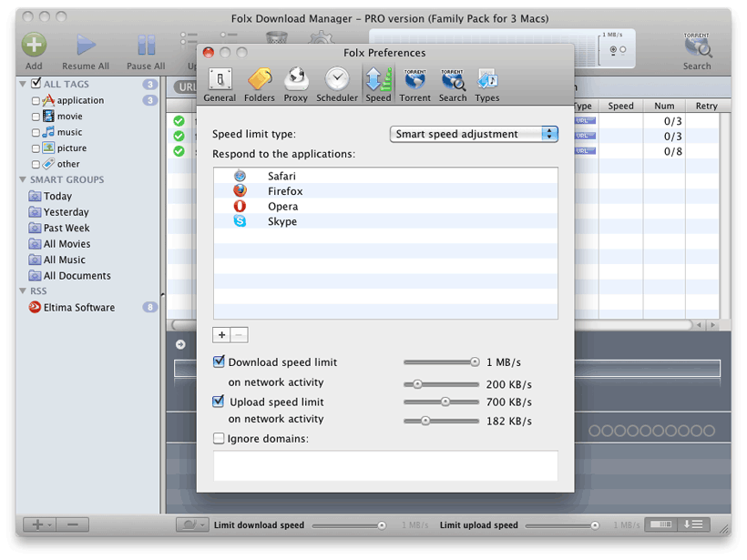Click the red Opera icon

[240, 206]
